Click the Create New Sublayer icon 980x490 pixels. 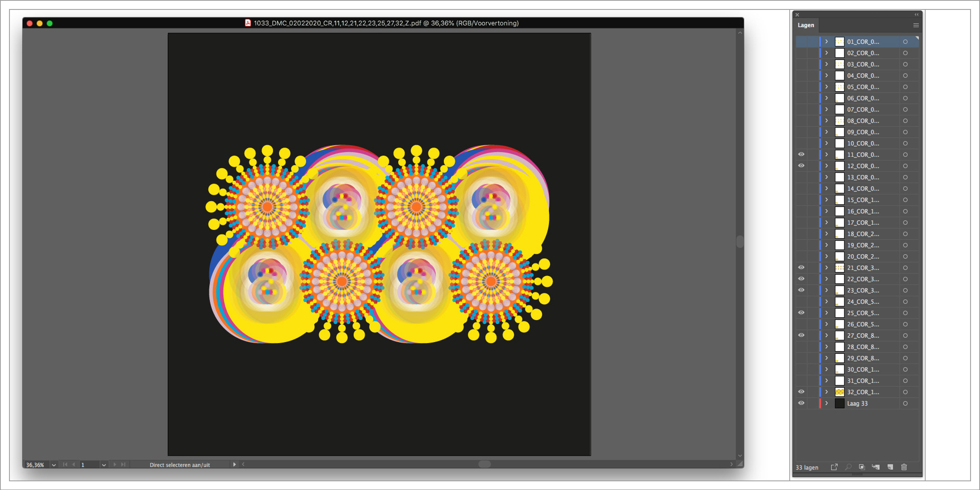(876, 467)
